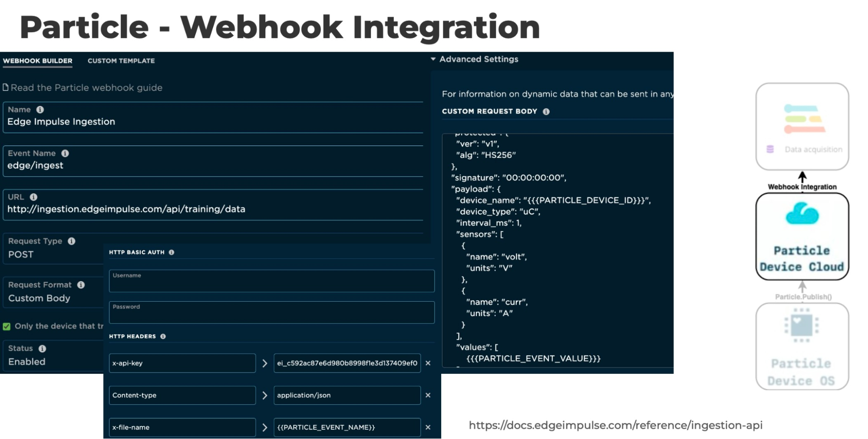Click the 'Particle - Webhook Integration' slide title
Screen dimensions: 868x439
(280, 27)
